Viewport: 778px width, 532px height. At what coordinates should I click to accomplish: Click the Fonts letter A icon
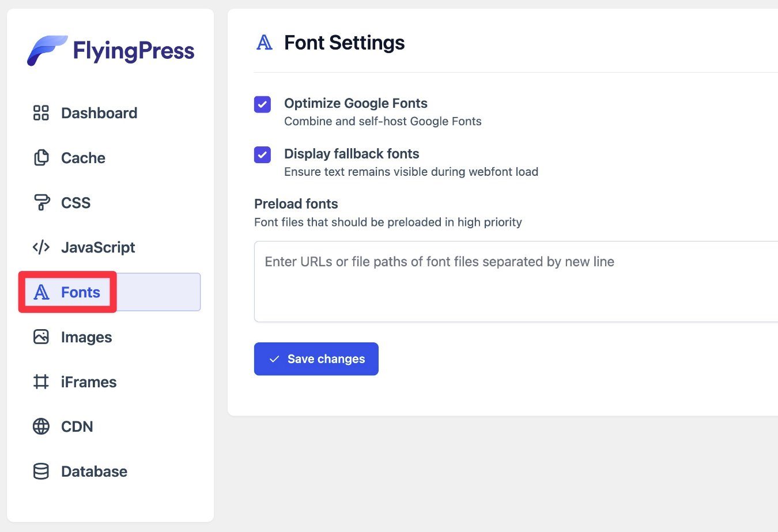pyautogui.click(x=41, y=292)
